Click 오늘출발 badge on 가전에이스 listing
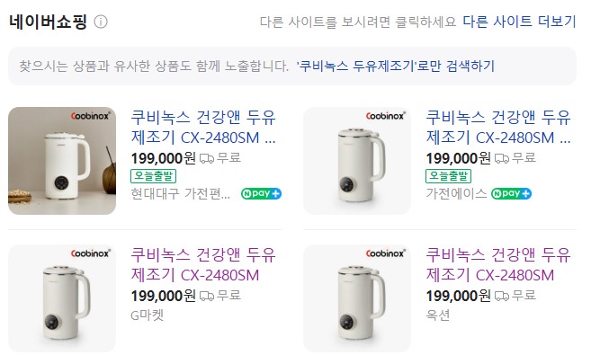The image size is (591, 364). point(449,176)
